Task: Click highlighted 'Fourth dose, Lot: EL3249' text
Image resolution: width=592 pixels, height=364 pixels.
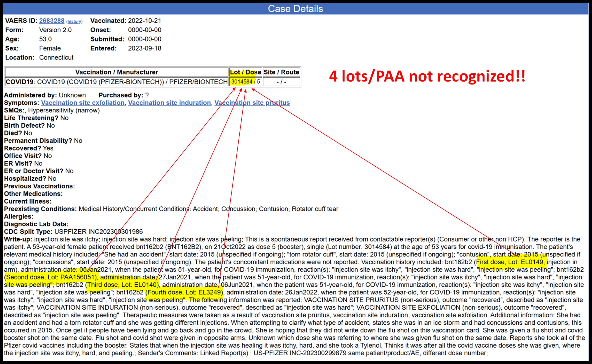Action: tap(184, 292)
